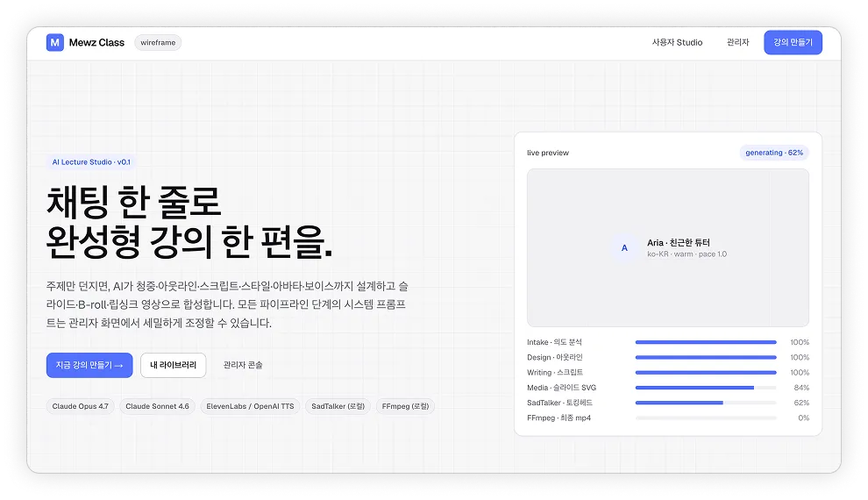Click the 'FFmpeg · 최종 mp4' label
The height and width of the screenshot is (500, 868).
(559, 418)
